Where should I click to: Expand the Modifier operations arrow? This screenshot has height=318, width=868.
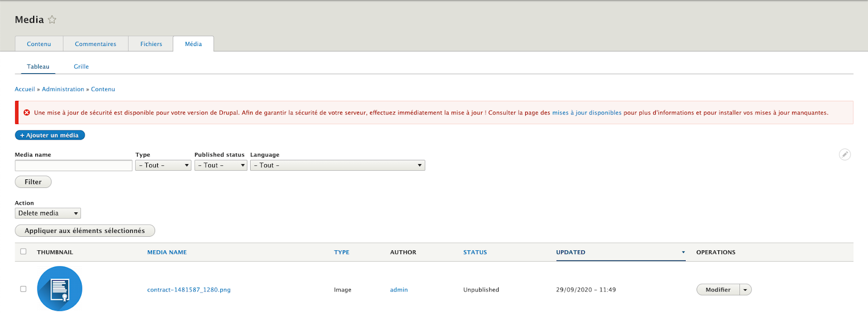[x=745, y=290]
